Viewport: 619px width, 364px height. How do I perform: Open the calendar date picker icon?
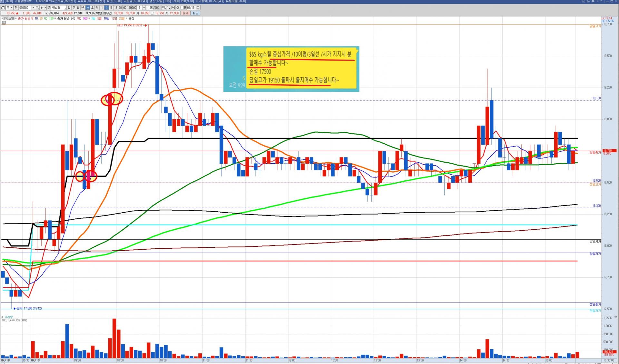(x=198, y=8)
